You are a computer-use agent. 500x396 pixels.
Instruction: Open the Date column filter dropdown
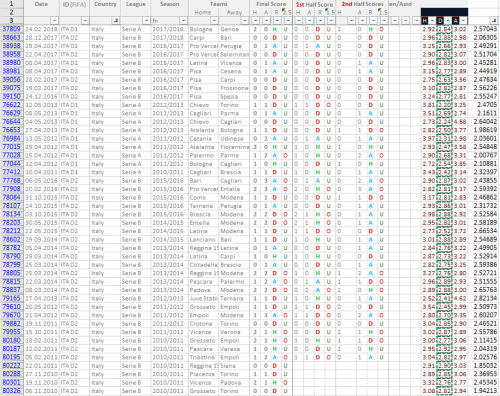(54, 21)
